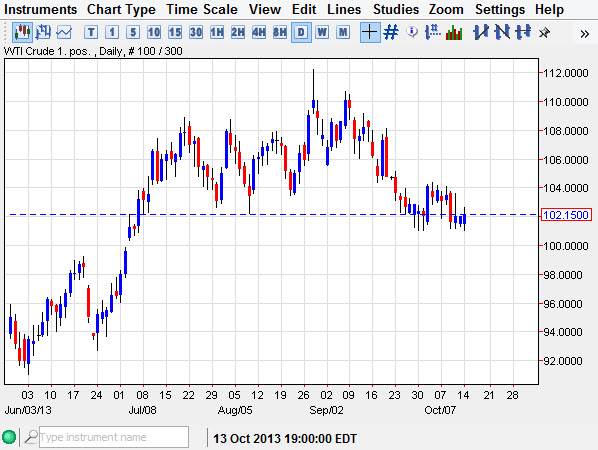The height and width of the screenshot is (450, 598).
Task: Click the Type instrument name field
Action: click(114, 437)
